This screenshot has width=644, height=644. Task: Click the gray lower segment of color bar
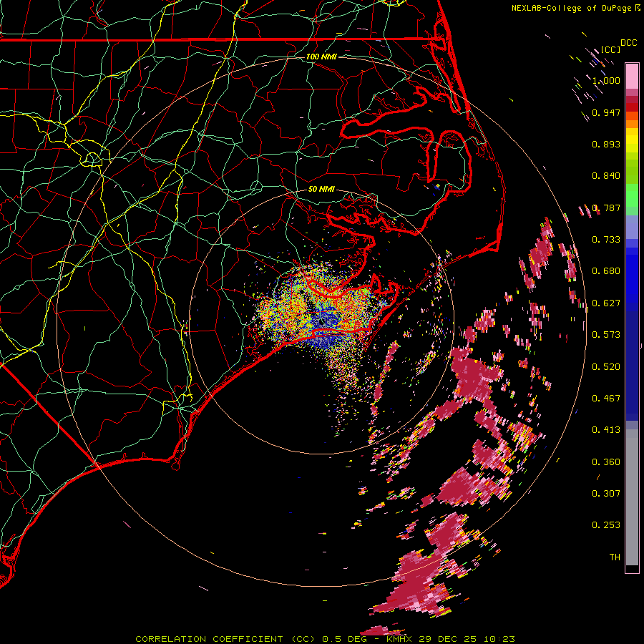[632, 497]
